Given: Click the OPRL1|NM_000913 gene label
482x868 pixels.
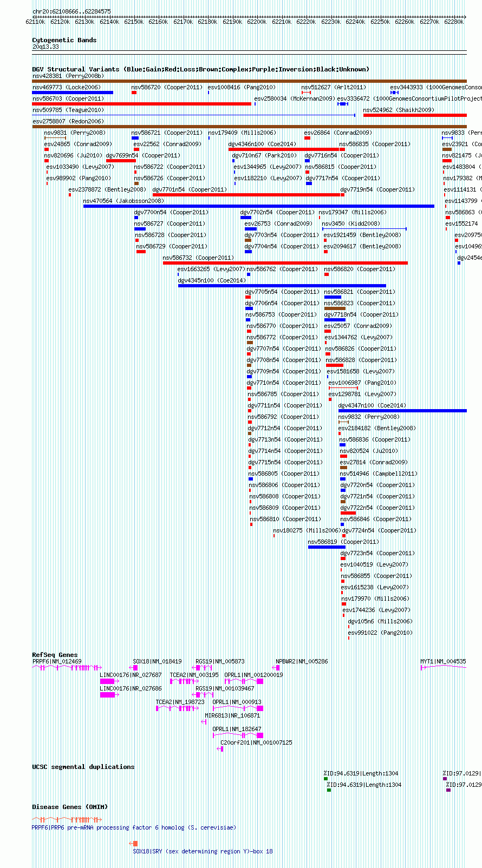Looking at the screenshot, I should tap(237, 702).
